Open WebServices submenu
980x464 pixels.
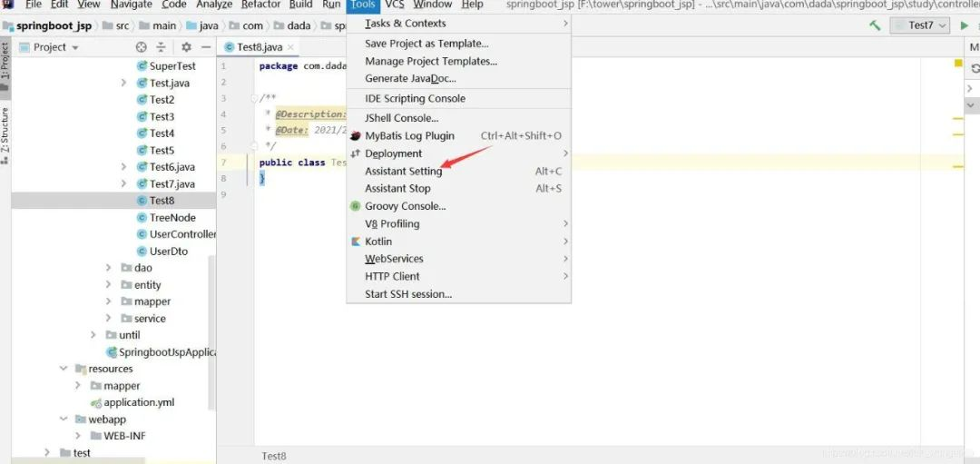tap(459, 258)
